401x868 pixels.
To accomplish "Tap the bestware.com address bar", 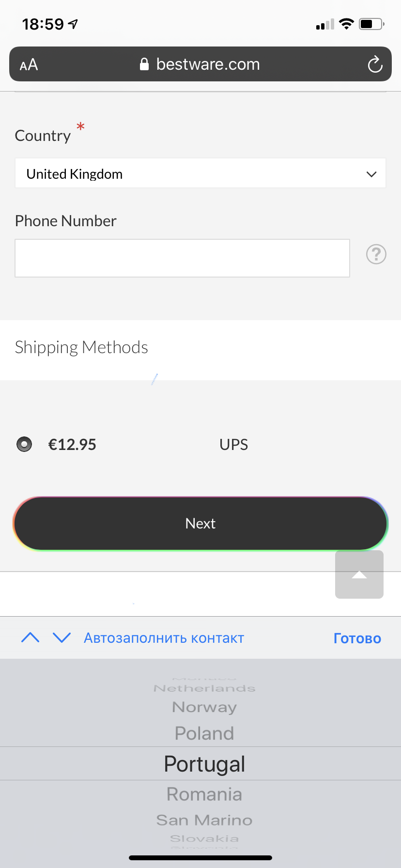I will (x=200, y=64).
